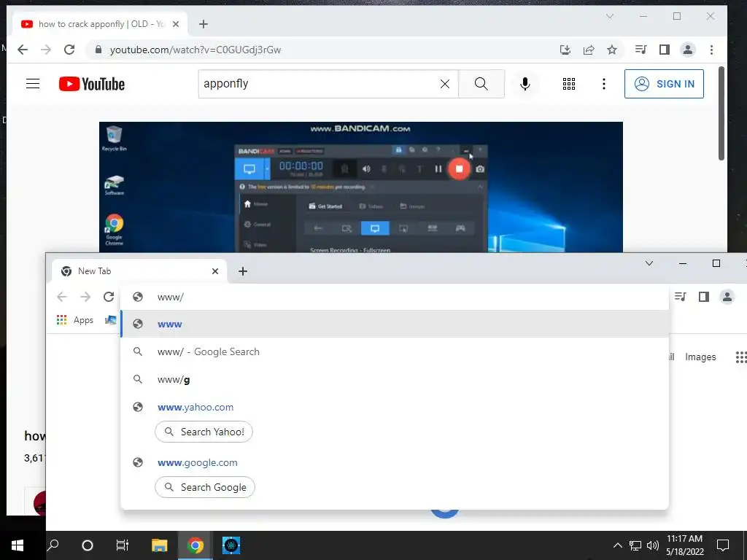Choose 'www/ - Google Search' suggestion
Image resolution: width=747 pixels, height=560 pixels.
395,351
